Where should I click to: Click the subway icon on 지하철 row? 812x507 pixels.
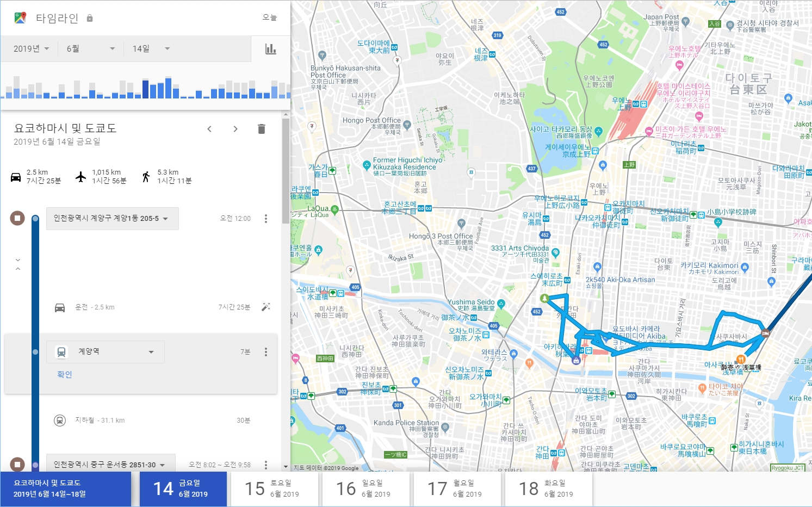[x=60, y=421]
